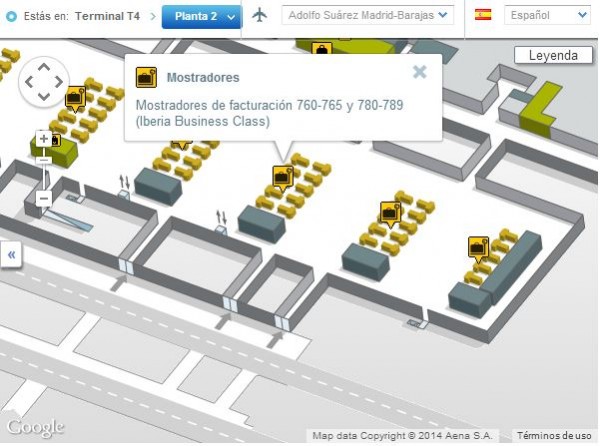Pan the map down with the arrow
Viewport: 600px width, 446px height.
(44, 96)
